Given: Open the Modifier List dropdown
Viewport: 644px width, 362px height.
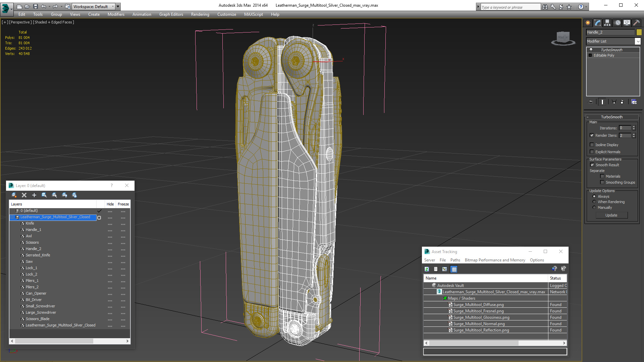Looking at the screenshot, I should click(x=637, y=41).
